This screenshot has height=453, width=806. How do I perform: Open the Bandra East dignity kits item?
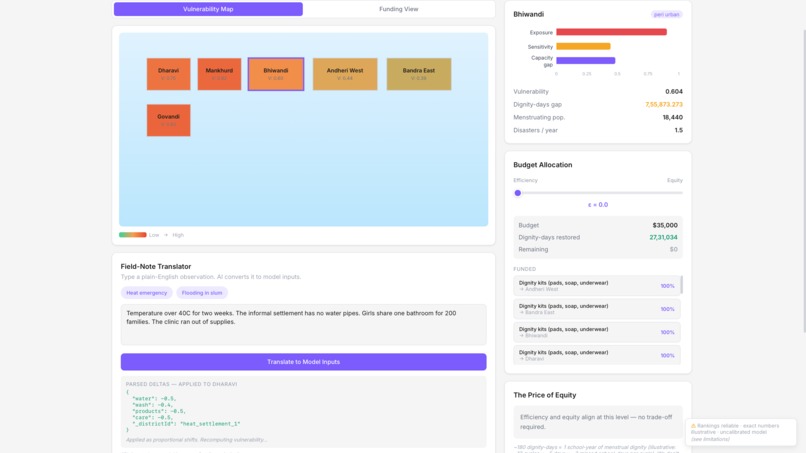tap(597, 309)
